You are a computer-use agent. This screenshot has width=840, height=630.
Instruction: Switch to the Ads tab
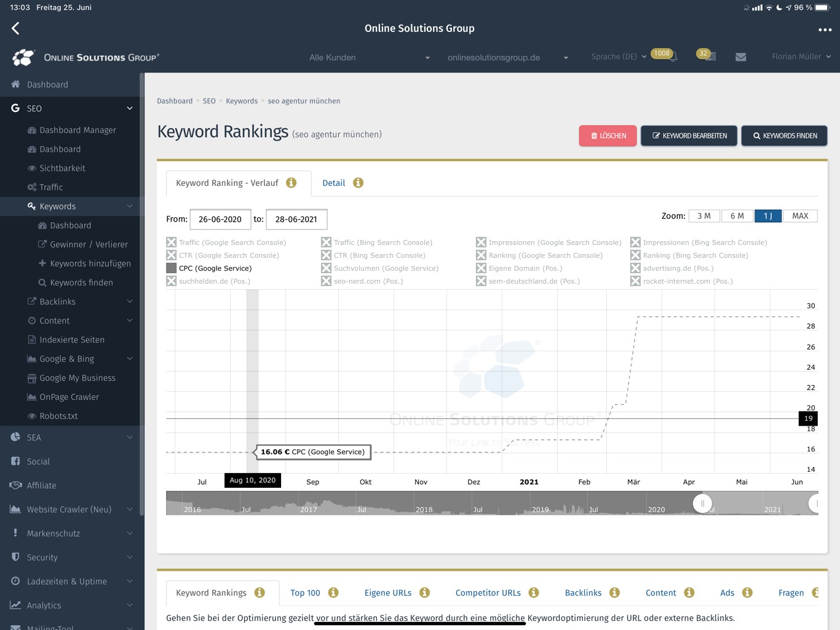727,593
